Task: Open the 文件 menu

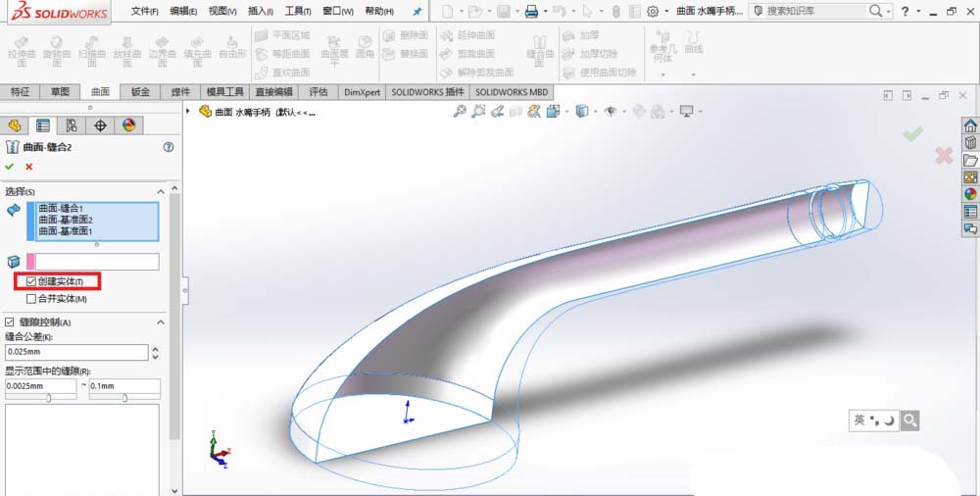Action: [x=144, y=11]
